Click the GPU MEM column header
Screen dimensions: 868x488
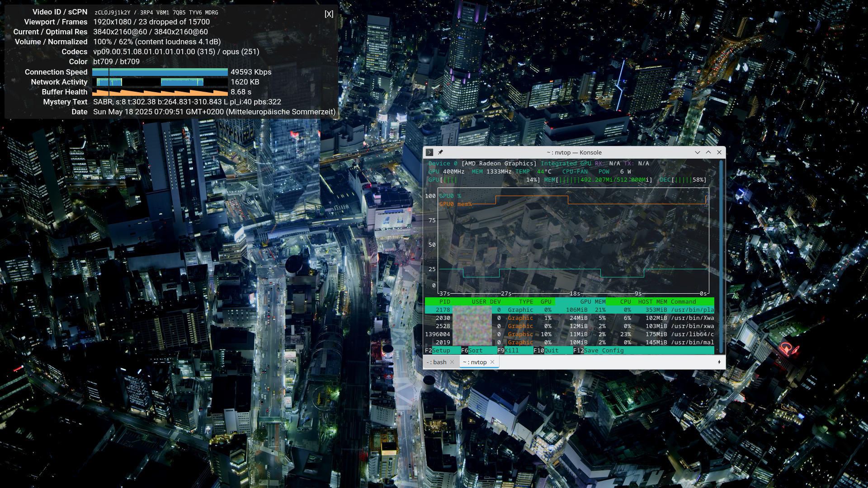point(593,302)
